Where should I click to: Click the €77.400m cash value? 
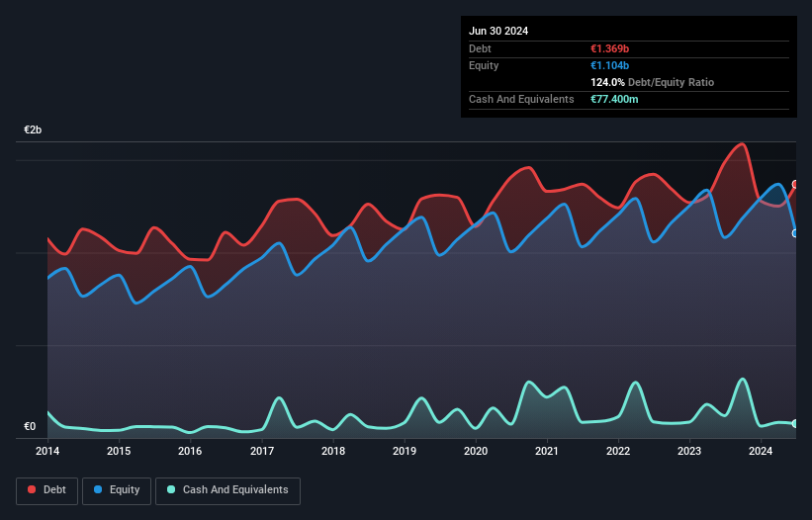tap(614, 99)
